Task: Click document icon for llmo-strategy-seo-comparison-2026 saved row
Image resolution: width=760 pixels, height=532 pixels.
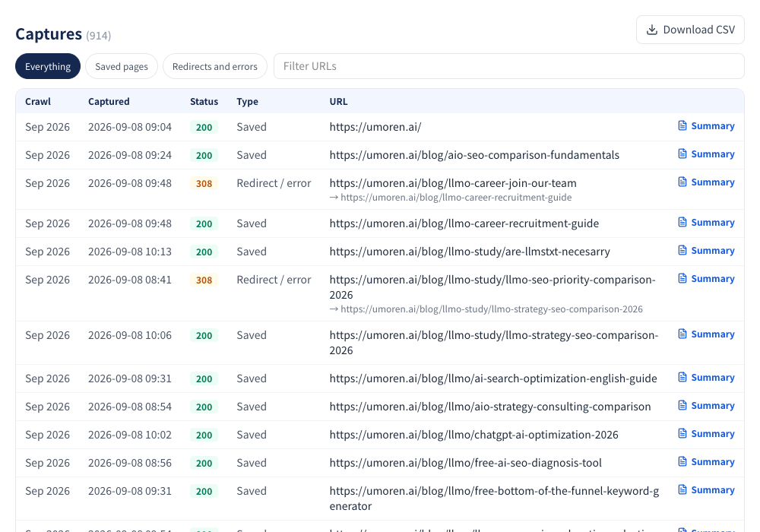Action: click(682, 334)
